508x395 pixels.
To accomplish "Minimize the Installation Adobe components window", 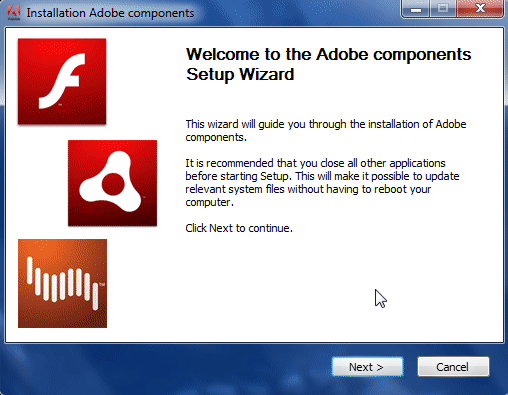I will click(x=415, y=9).
